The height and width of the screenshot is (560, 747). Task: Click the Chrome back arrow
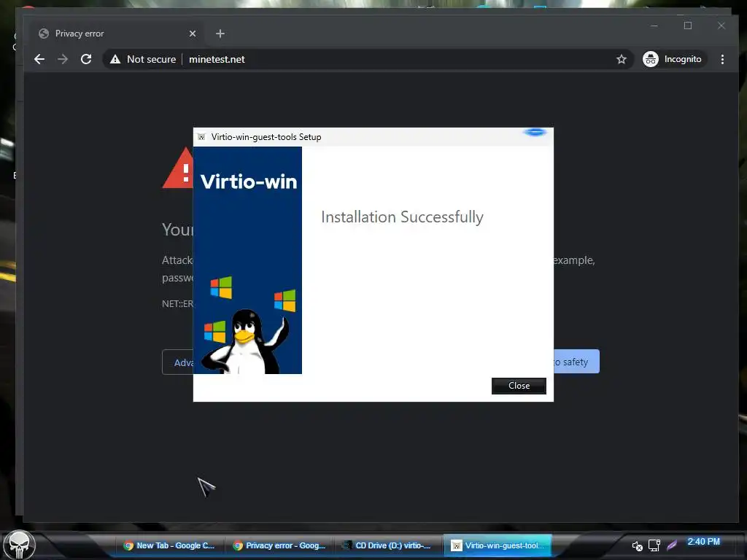(x=39, y=59)
